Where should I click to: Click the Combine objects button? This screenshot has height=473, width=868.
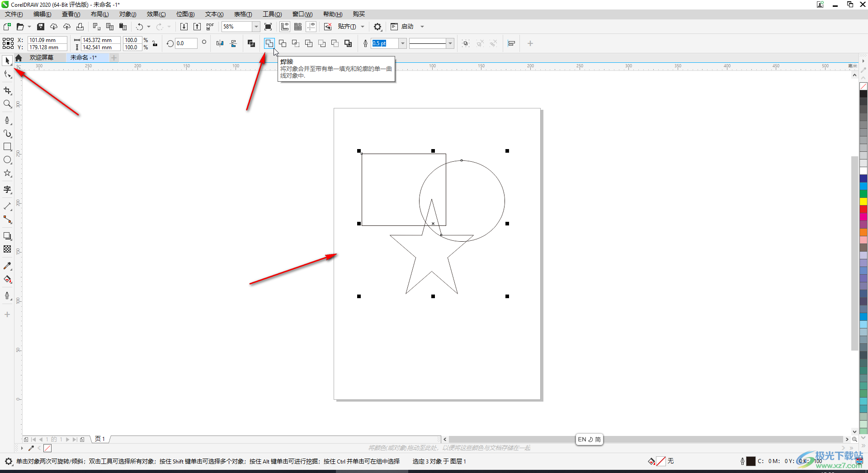click(251, 43)
